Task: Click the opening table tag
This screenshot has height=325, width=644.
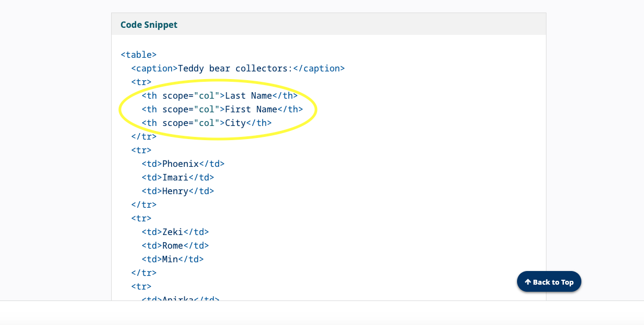Action: [138, 55]
